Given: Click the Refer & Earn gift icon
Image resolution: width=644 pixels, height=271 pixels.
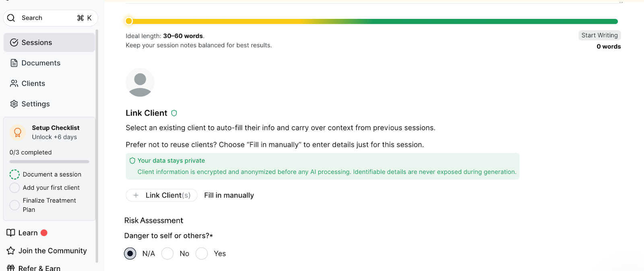Looking at the screenshot, I should [10, 267].
